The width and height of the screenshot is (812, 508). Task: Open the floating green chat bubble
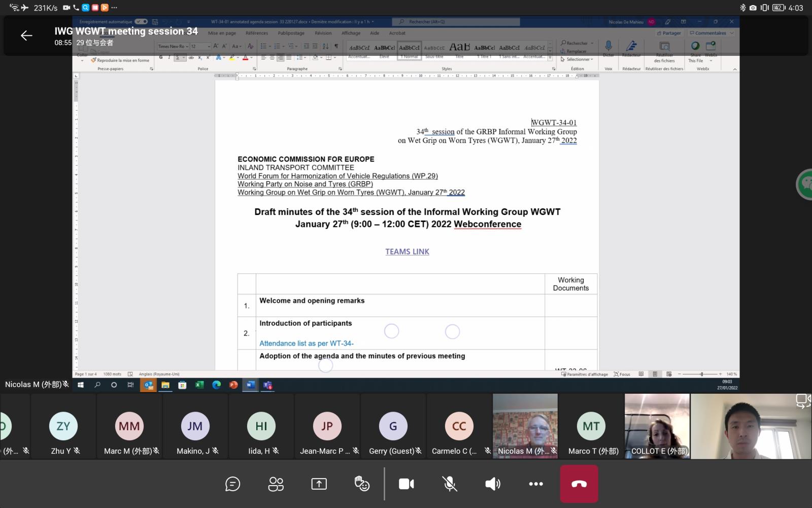tap(805, 184)
